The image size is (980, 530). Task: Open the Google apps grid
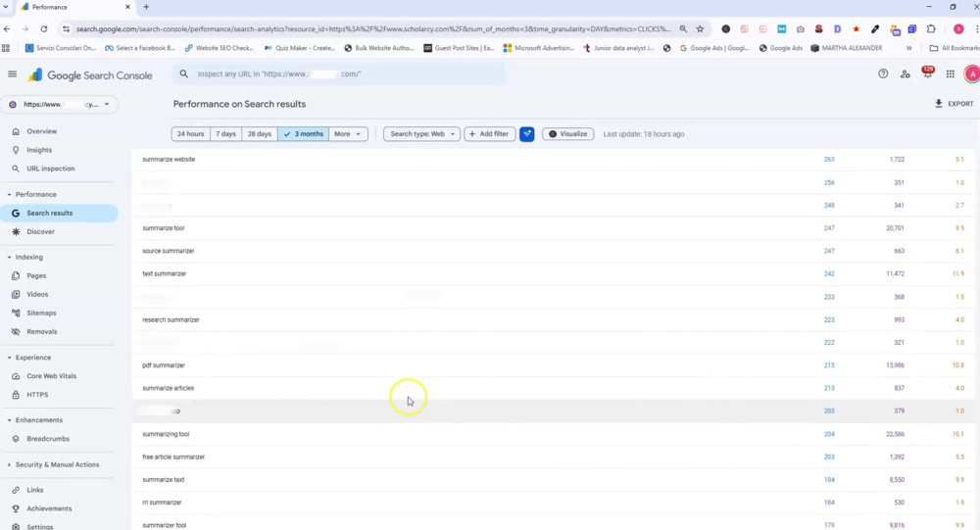(x=950, y=73)
